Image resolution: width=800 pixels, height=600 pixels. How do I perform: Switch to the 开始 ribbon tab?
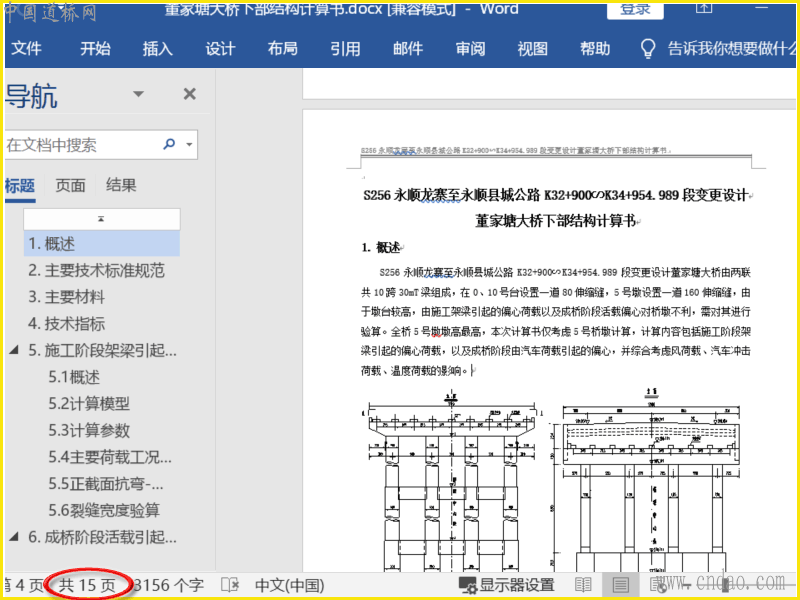[x=95, y=49]
